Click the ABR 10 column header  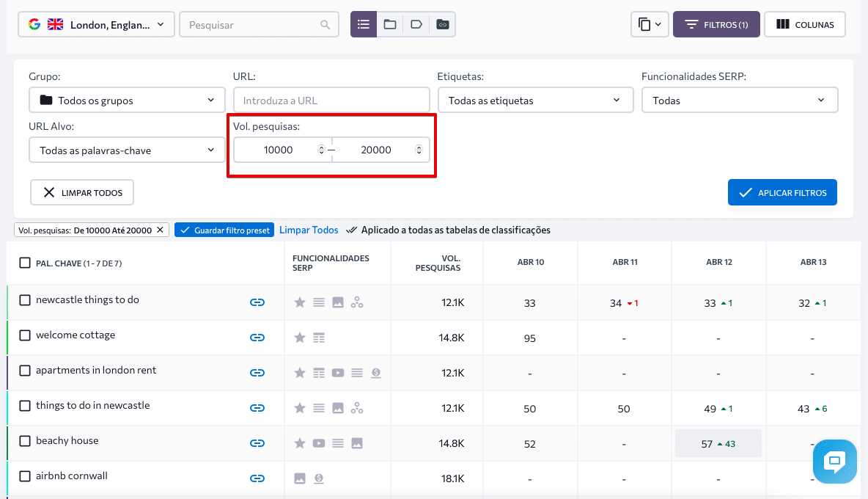click(x=531, y=262)
